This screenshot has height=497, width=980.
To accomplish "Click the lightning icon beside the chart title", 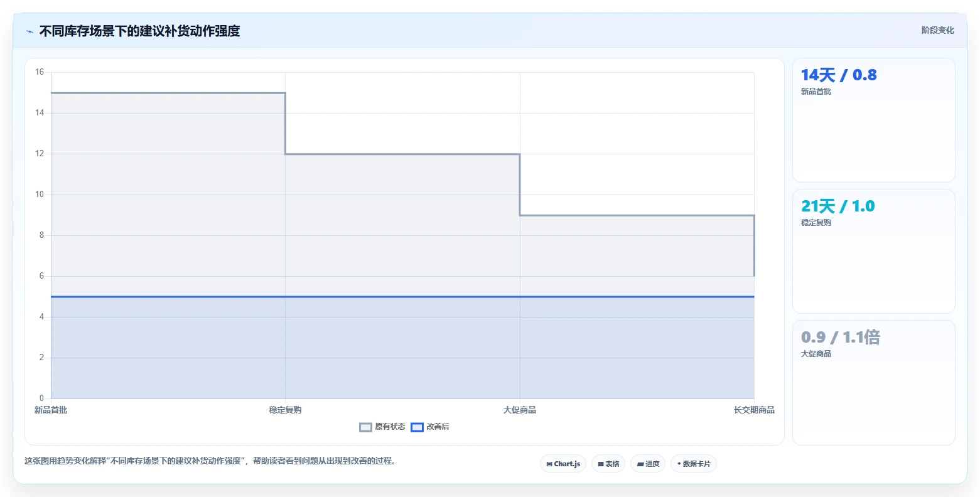I will (30, 31).
